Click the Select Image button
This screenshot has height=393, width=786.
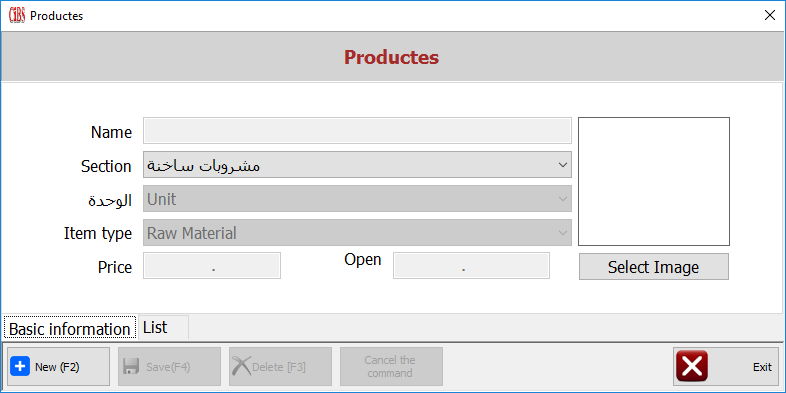(x=654, y=267)
